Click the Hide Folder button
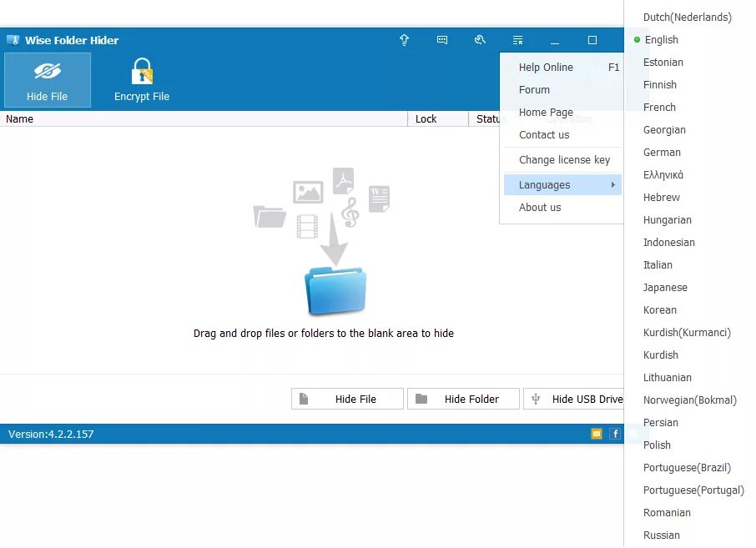The width and height of the screenshot is (756, 548). (x=463, y=399)
